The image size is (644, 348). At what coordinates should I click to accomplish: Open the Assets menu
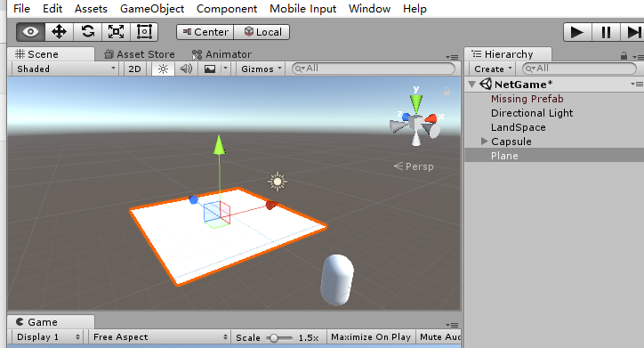[x=91, y=9]
